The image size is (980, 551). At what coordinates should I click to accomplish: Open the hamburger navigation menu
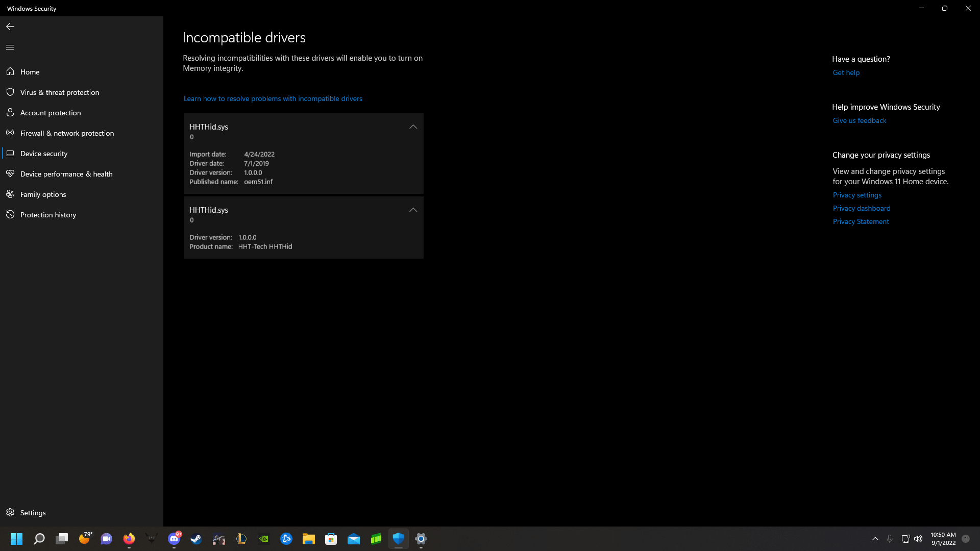point(10,47)
